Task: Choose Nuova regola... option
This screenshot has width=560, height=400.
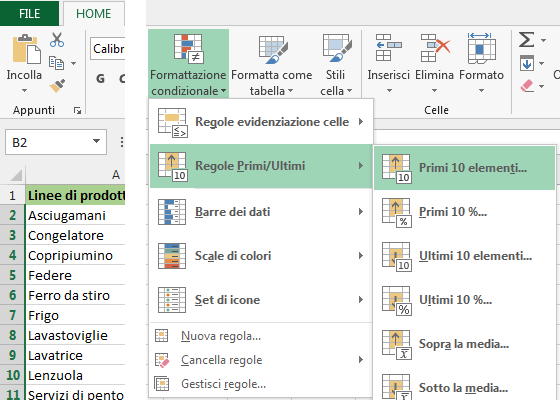Action: [261, 336]
